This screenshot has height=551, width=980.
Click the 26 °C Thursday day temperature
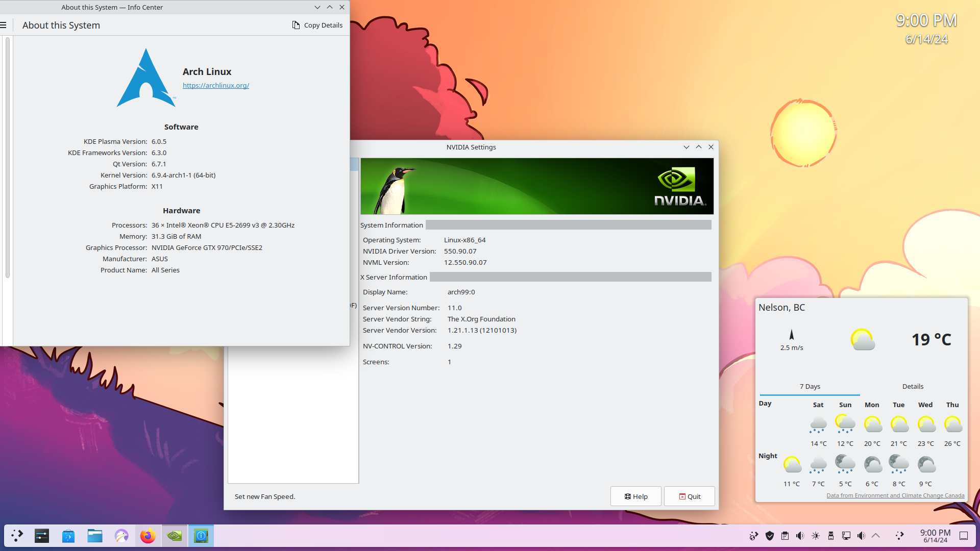click(952, 444)
